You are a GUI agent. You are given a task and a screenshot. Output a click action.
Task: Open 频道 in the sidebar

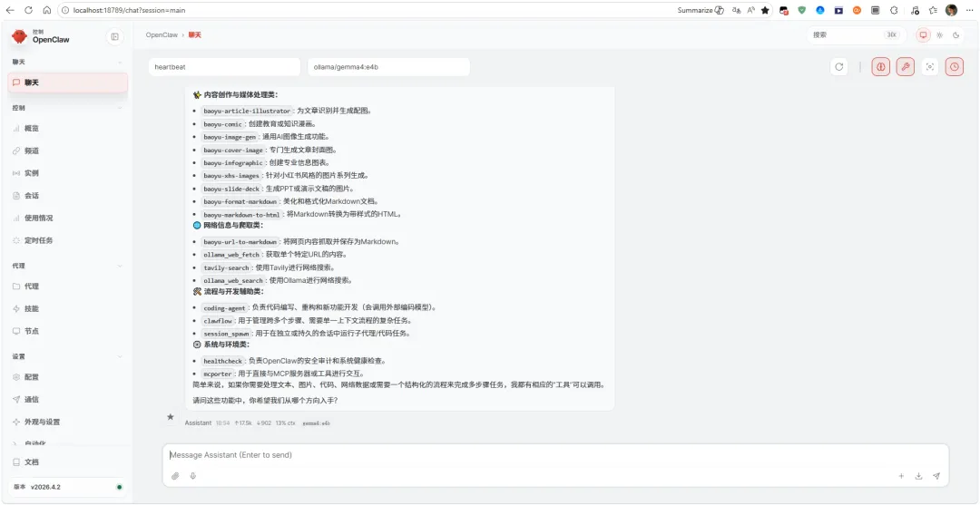tap(67, 151)
